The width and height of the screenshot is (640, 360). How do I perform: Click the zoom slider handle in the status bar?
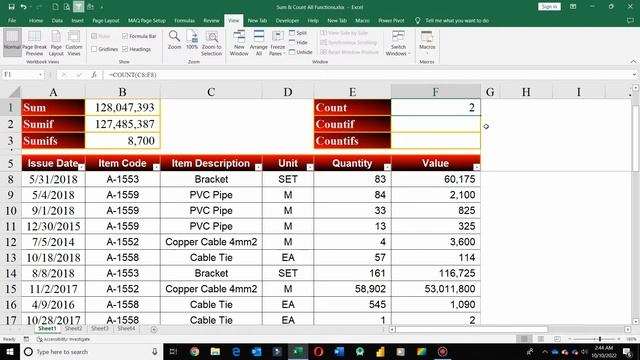tap(600, 339)
